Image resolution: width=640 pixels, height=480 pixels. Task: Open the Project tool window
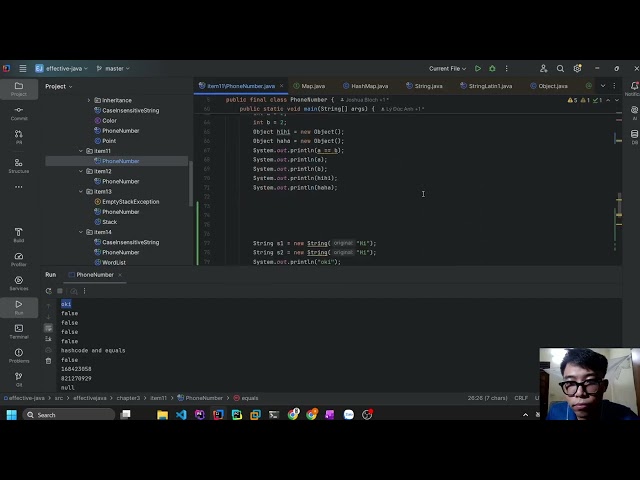19,89
